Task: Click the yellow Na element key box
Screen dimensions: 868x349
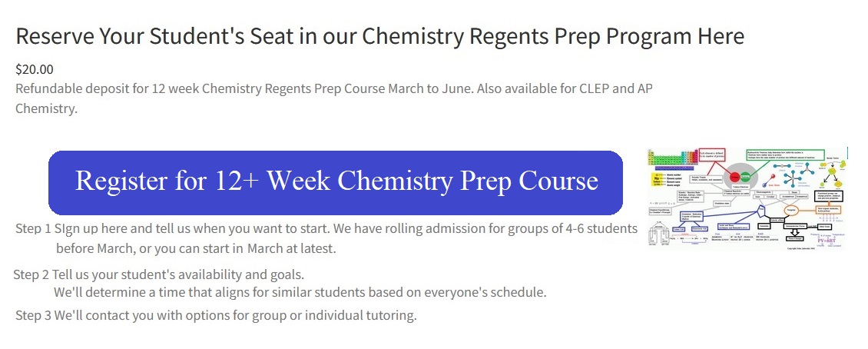Action: coord(657,179)
